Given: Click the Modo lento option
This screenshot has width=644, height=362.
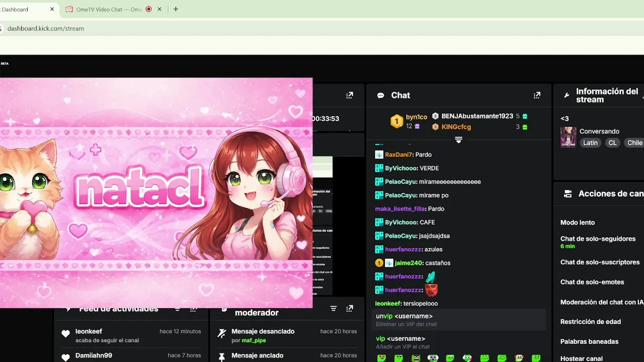Looking at the screenshot, I should pos(578,222).
